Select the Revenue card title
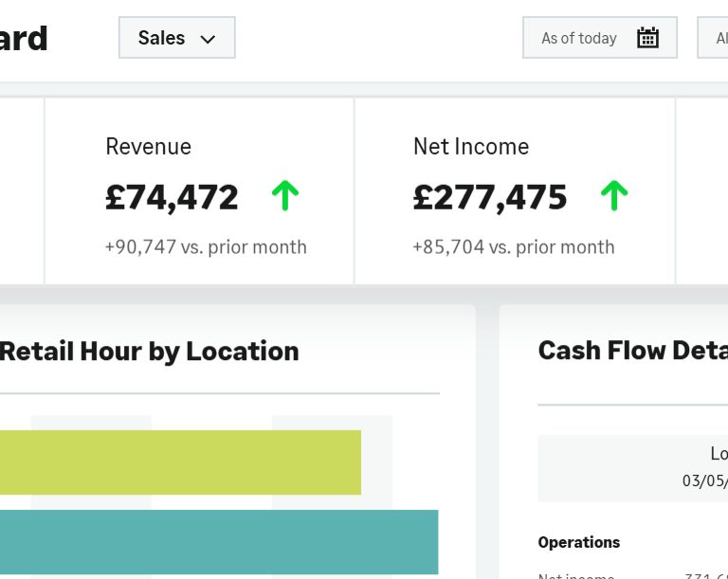This screenshot has width=728, height=579. 148,147
